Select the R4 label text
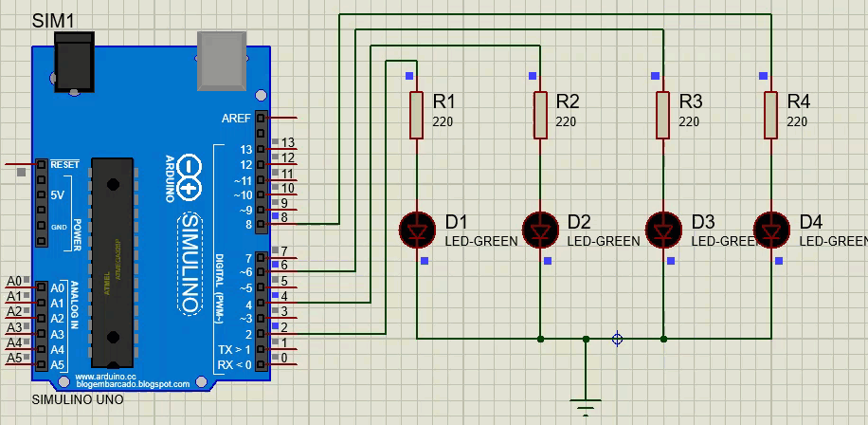 (x=800, y=102)
